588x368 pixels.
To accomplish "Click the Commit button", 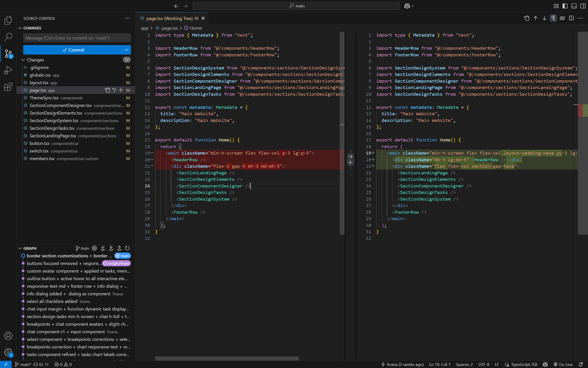I will click(73, 50).
